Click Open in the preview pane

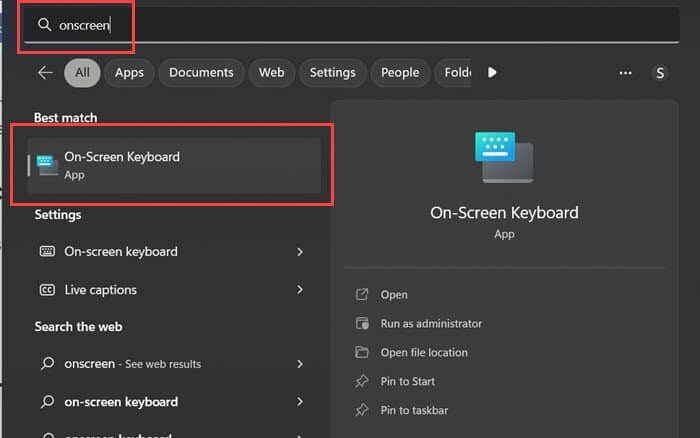pyautogui.click(x=394, y=295)
